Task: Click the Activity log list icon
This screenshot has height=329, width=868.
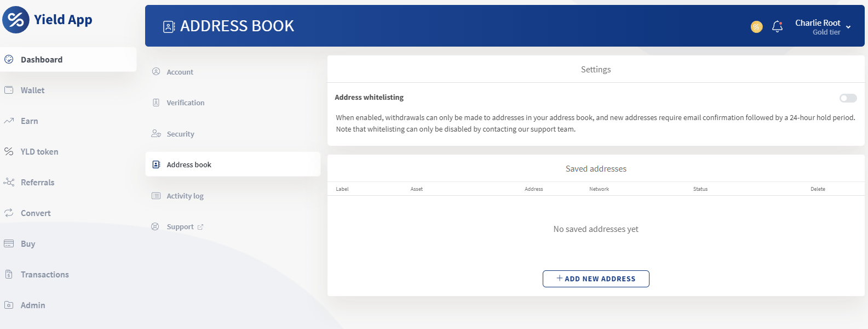Action: 156,196
